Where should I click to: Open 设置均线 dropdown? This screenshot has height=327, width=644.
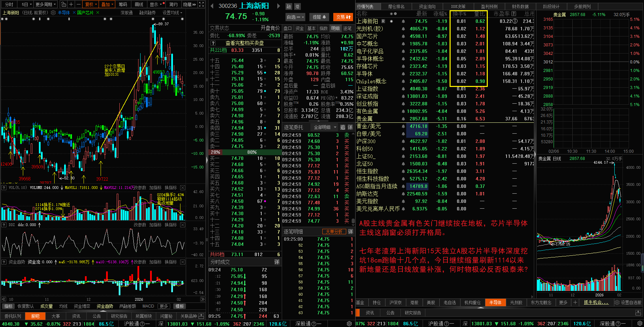(172, 13)
